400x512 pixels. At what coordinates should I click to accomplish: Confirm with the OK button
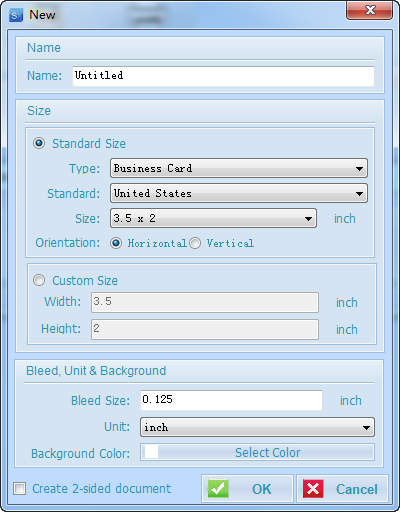click(247, 489)
